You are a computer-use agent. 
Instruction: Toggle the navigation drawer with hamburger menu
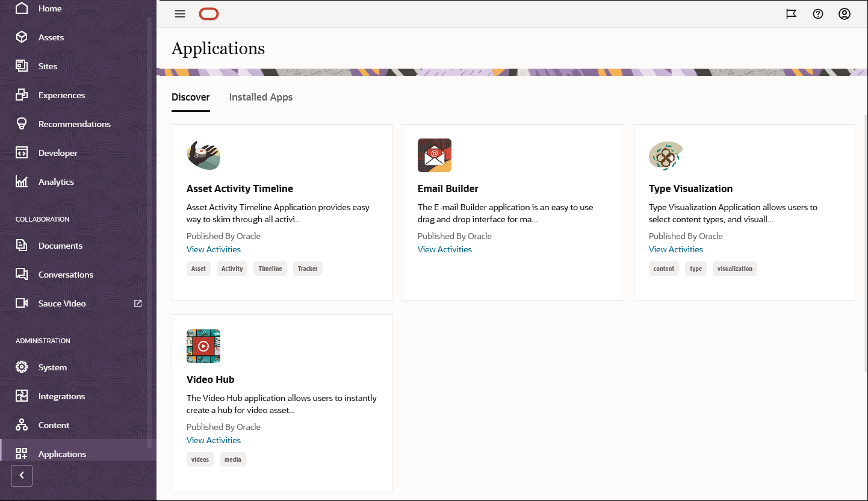coord(179,14)
